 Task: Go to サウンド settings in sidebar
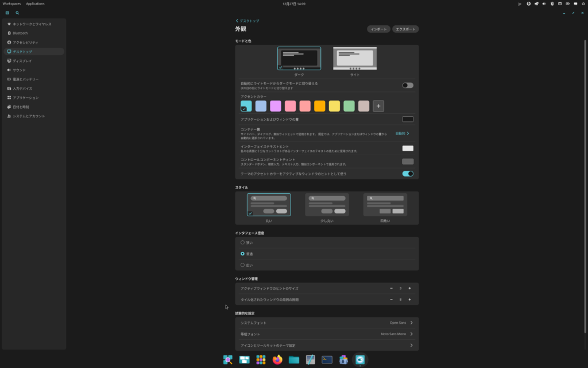[x=20, y=70]
